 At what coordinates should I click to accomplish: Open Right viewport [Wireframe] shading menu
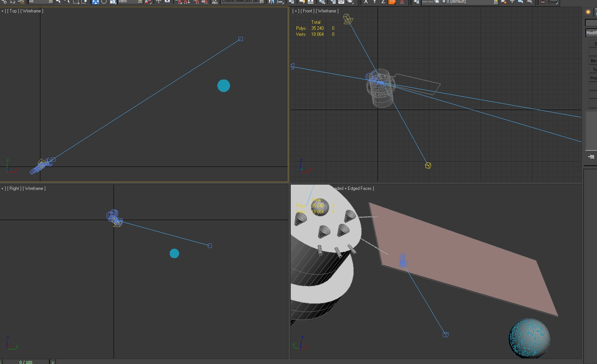[x=34, y=188]
